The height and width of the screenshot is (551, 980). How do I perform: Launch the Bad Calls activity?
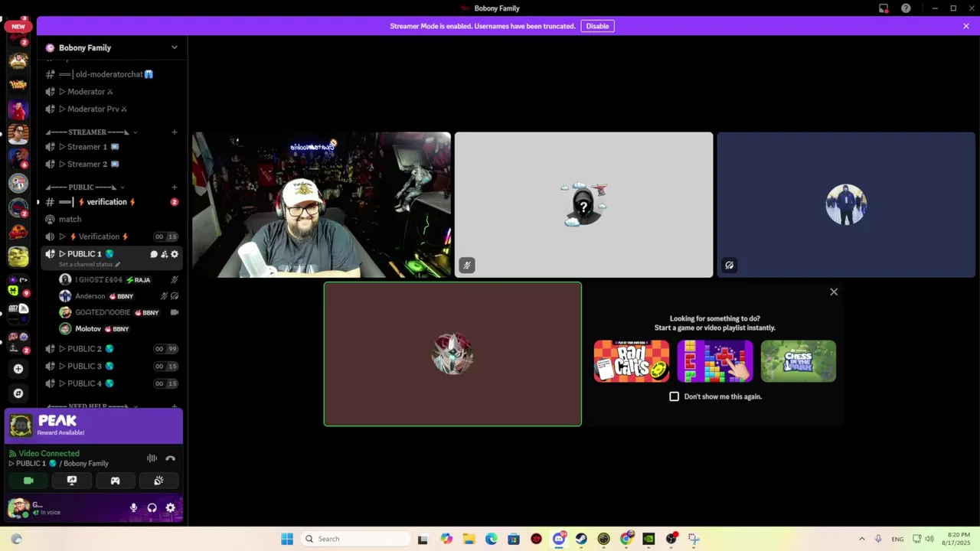coord(632,361)
